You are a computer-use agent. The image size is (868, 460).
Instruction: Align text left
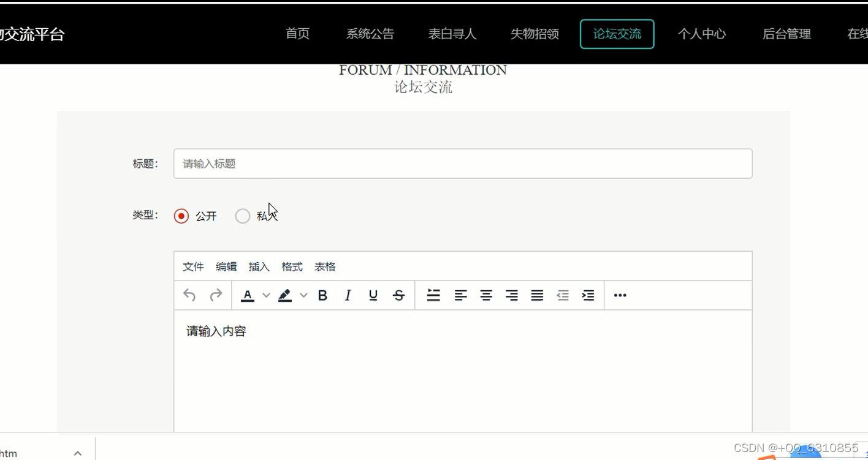pos(460,295)
